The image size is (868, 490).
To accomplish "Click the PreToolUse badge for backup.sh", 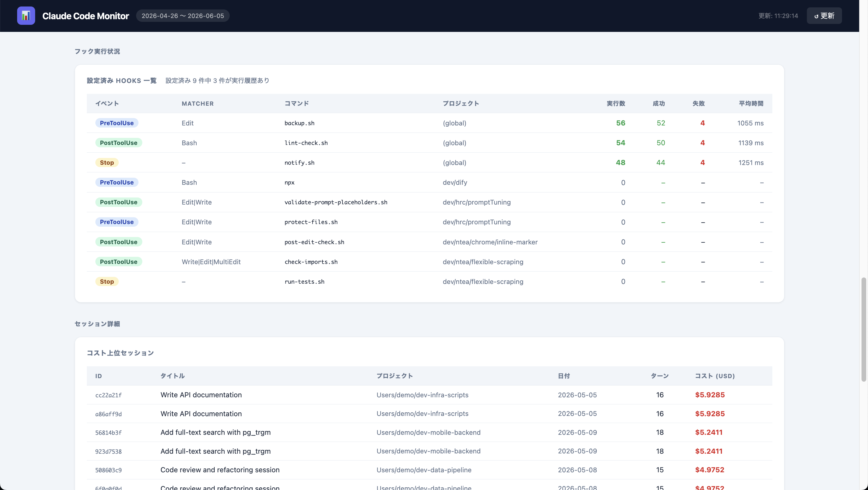I will point(117,123).
